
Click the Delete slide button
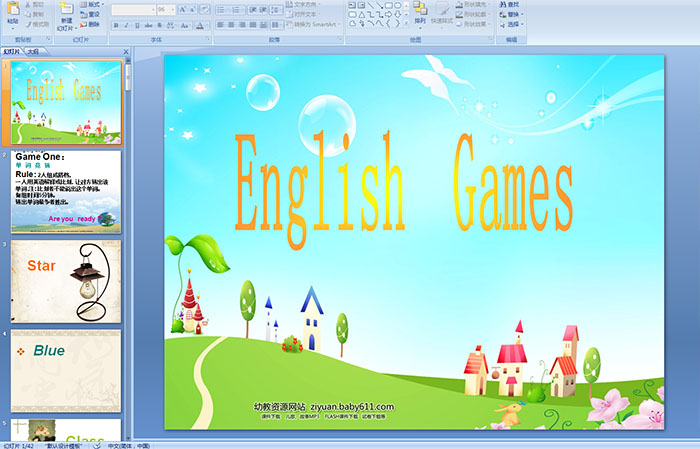pos(90,24)
